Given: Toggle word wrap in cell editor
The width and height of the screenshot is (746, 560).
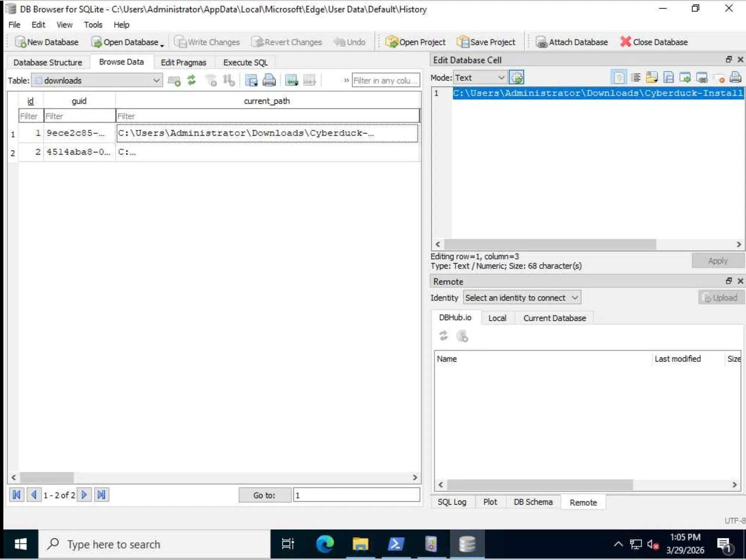Looking at the screenshot, I should (636, 77).
